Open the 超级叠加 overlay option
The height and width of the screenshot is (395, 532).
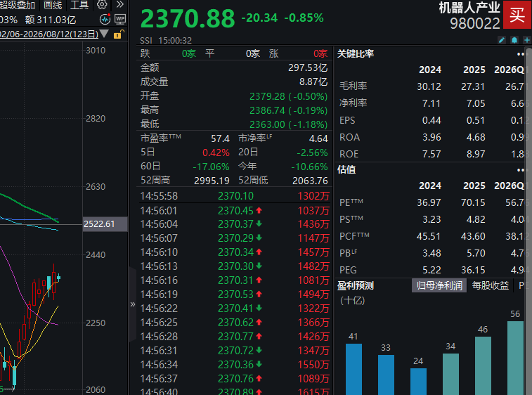tap(18, 5)
